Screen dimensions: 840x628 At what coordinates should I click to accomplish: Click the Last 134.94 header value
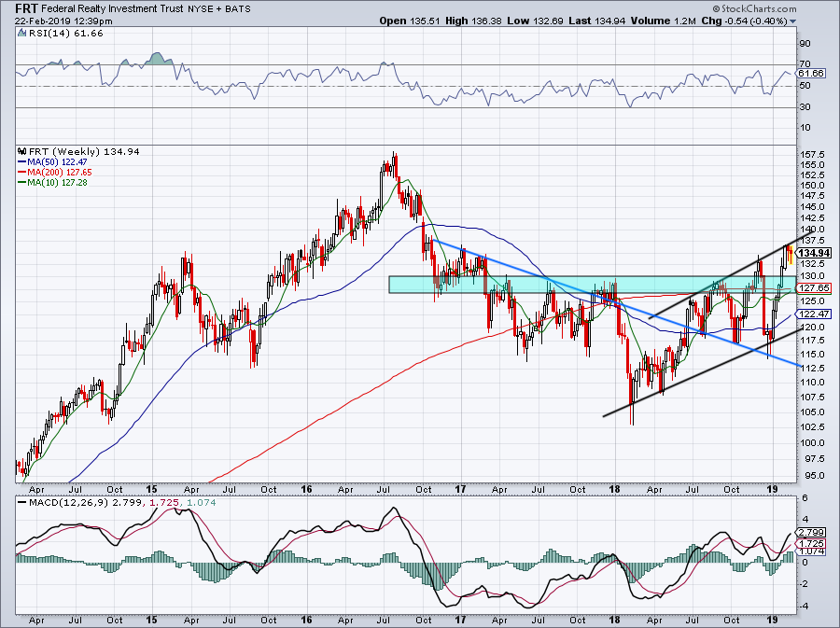tap(597, 21)
